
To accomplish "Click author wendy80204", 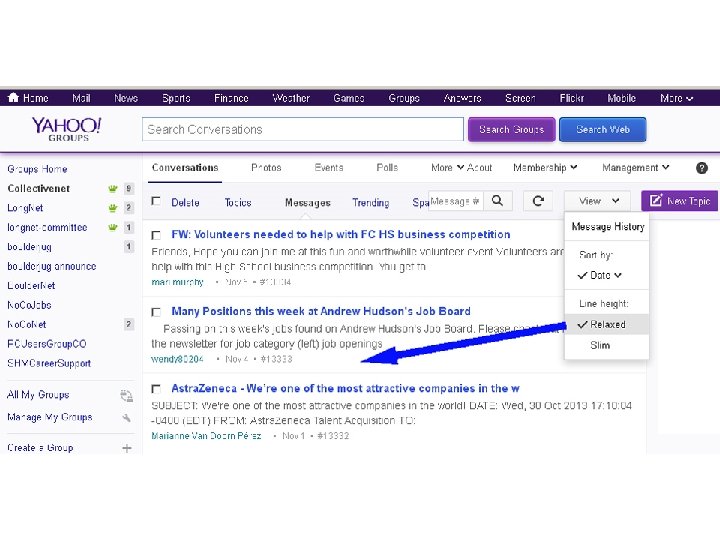I will (177, 359).
